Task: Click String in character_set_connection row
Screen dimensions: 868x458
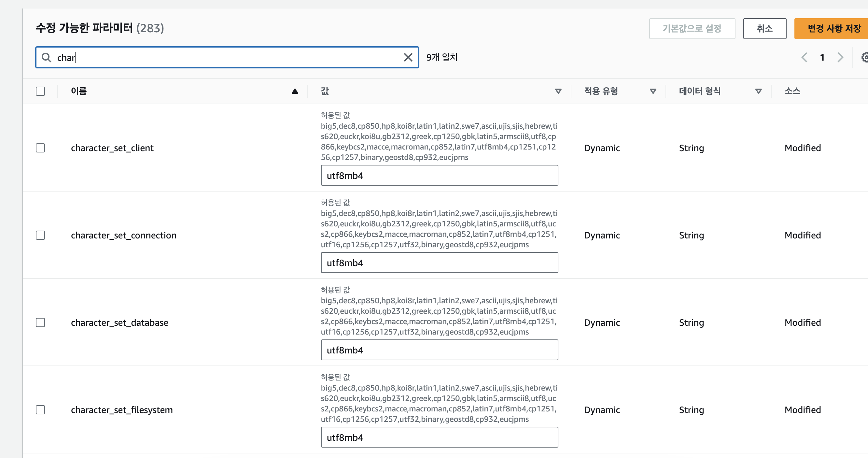Action: (x=691, y=235)
